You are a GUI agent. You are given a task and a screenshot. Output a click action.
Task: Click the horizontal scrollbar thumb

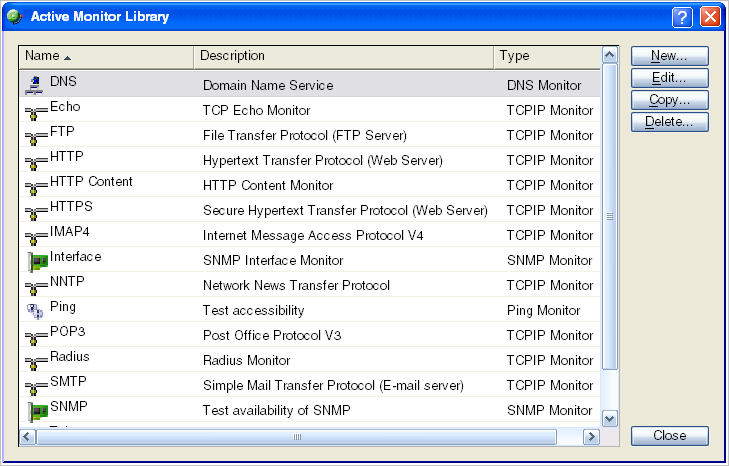297,437
